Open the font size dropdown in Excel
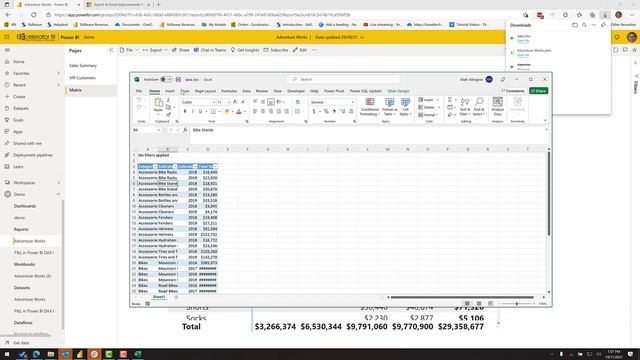 229,102
